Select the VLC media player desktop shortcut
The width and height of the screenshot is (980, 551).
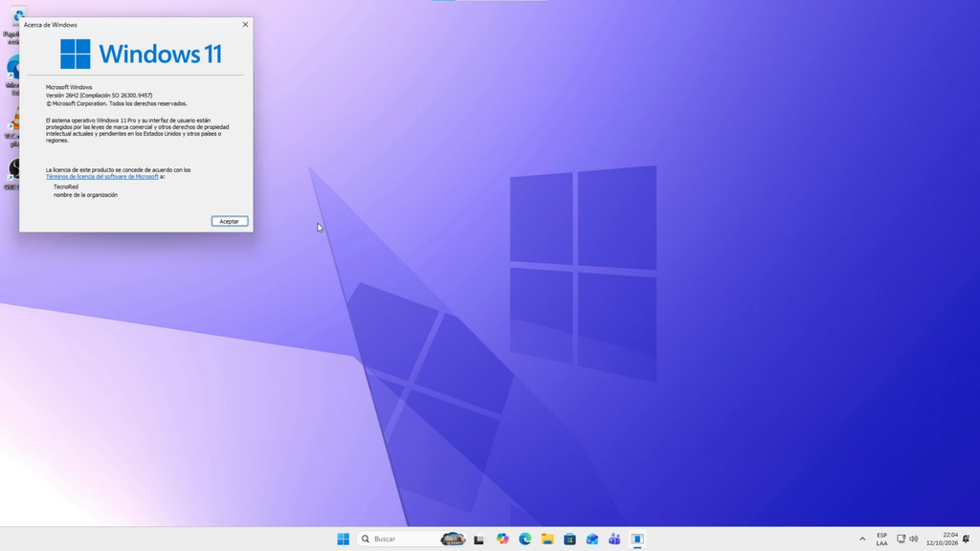point(13,127)
